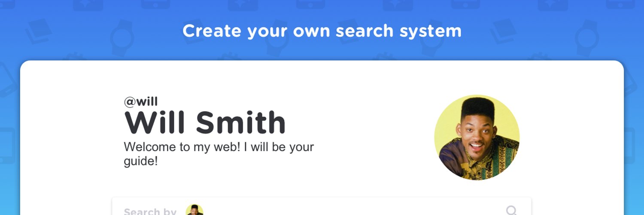Click the tablet outline icon at left edge

click(7, 145)
